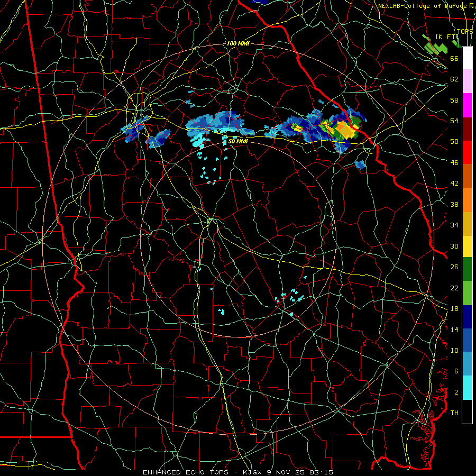Click the legend value 2

[x=456, y=392]
